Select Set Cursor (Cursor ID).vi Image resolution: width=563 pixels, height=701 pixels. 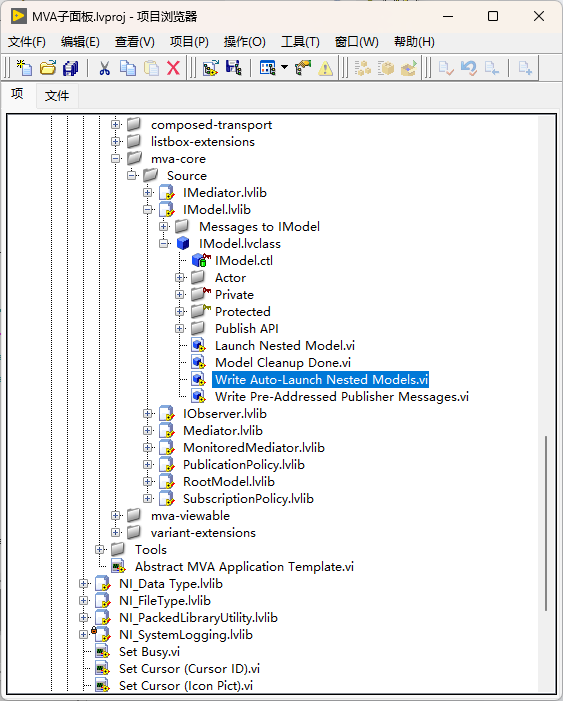189,668
